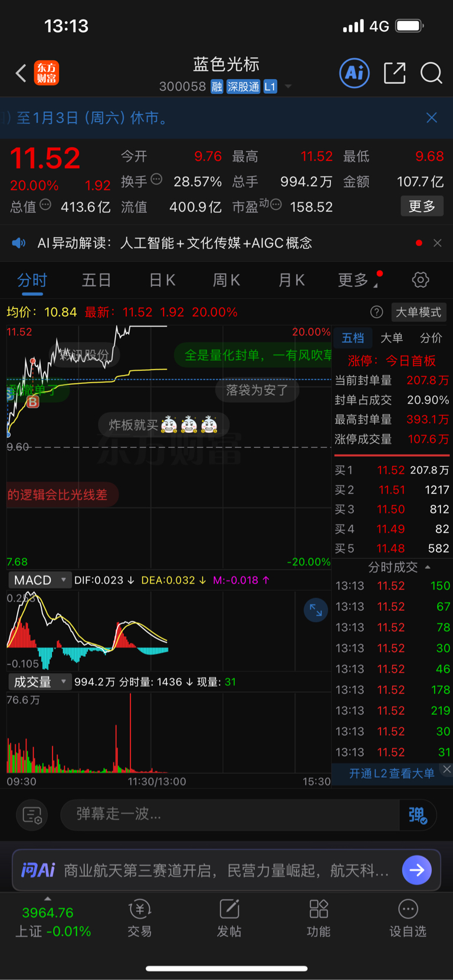
Task: Tap the 炸板就买 danmaku comment
Action: click(163, 425)
